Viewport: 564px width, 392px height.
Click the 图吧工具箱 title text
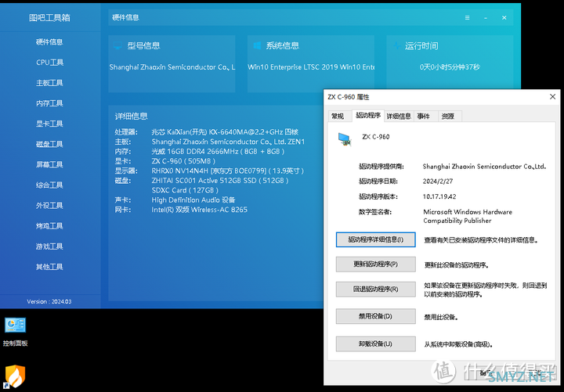49,18
